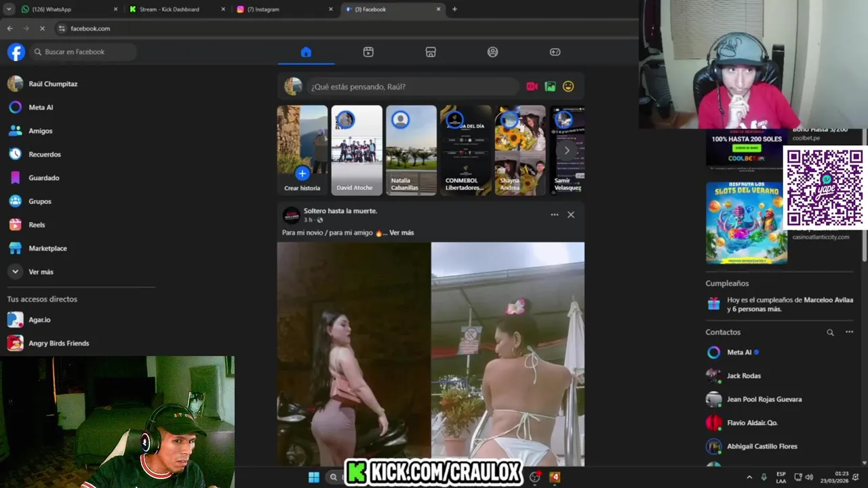The width and height of the screenshot is (868, 488).
Task: Open the Facebook logo home link
Action: click(x=16, y=52)
